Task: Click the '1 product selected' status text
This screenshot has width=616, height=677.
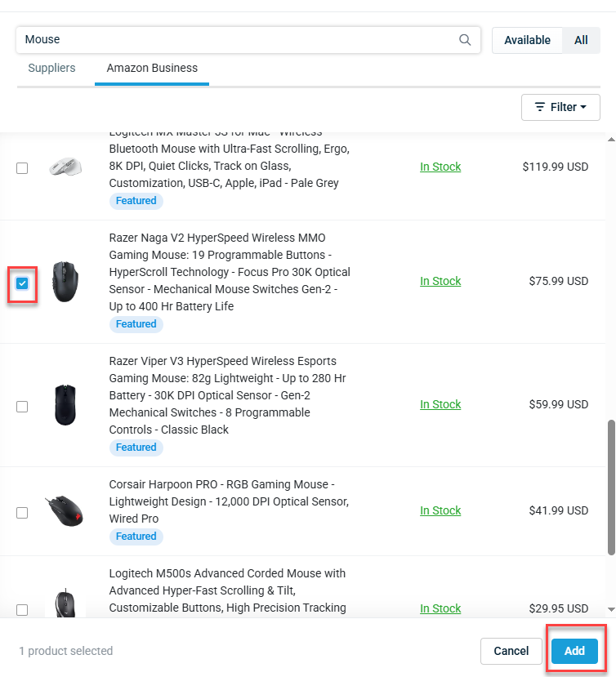Action: [x=65, y=651]
